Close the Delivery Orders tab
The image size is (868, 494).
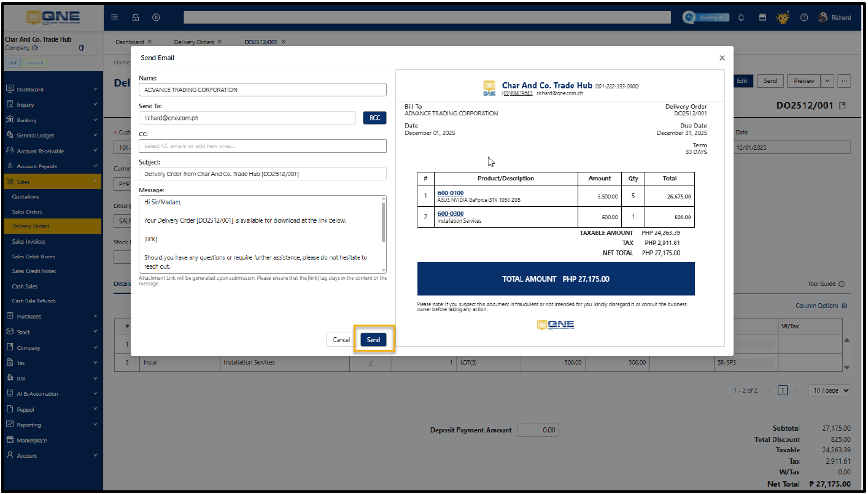click(x=220, y=42)
